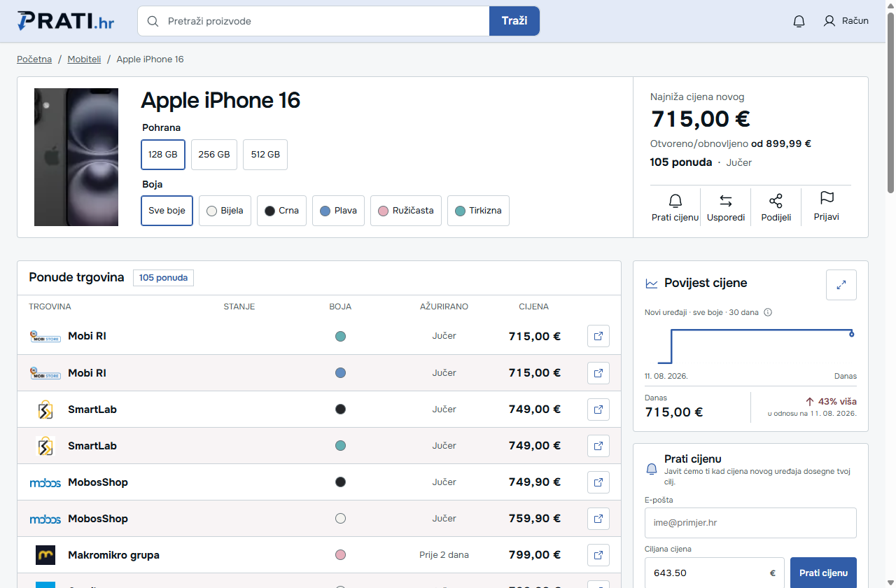Select 256 GB storage option
Viewport: 896px width, 588px height.
coord(214,155)
